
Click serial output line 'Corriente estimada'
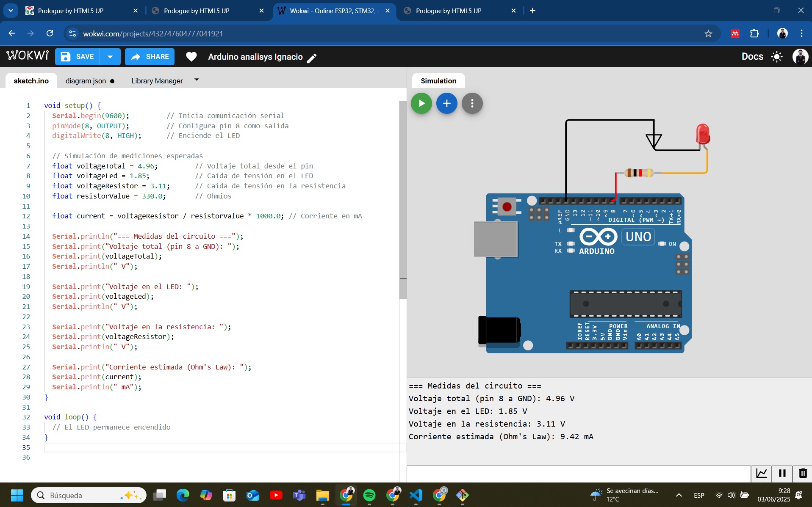click(x=501, y=436)
